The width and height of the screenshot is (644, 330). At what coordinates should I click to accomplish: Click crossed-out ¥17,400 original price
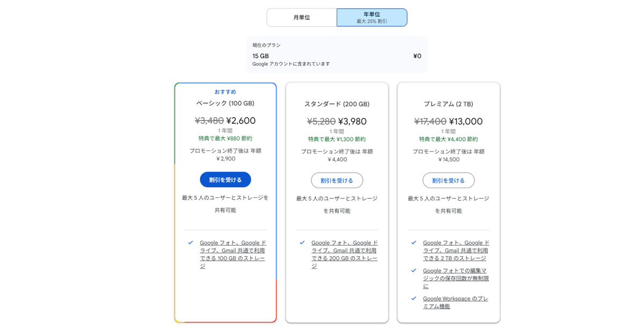tap(430, 121)
